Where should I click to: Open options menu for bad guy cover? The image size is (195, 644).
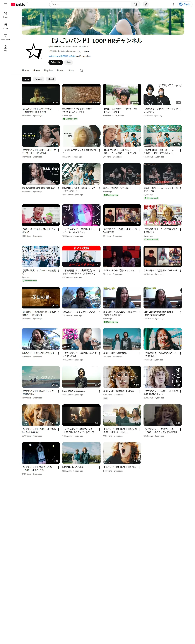[59, 188]
